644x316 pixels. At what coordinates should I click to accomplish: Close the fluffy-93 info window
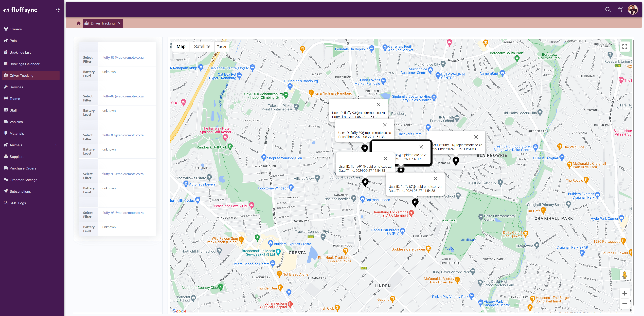coord(379,105)
